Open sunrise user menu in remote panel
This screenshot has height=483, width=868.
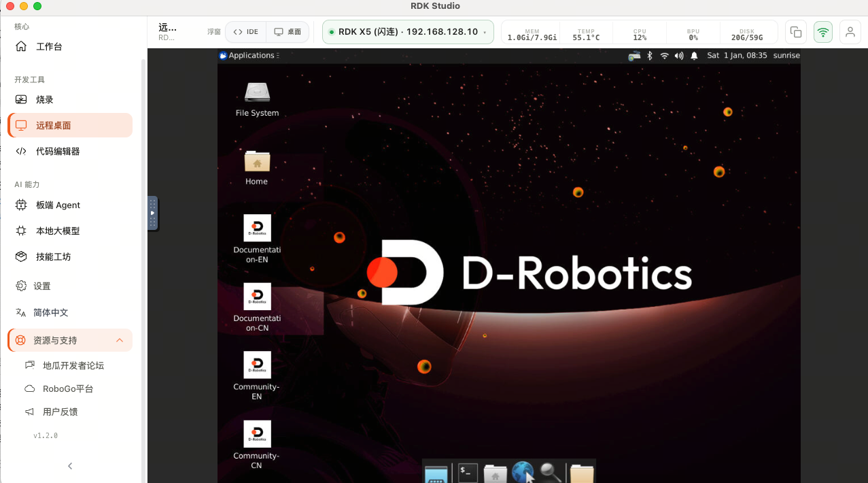click(x=786, y=56)
